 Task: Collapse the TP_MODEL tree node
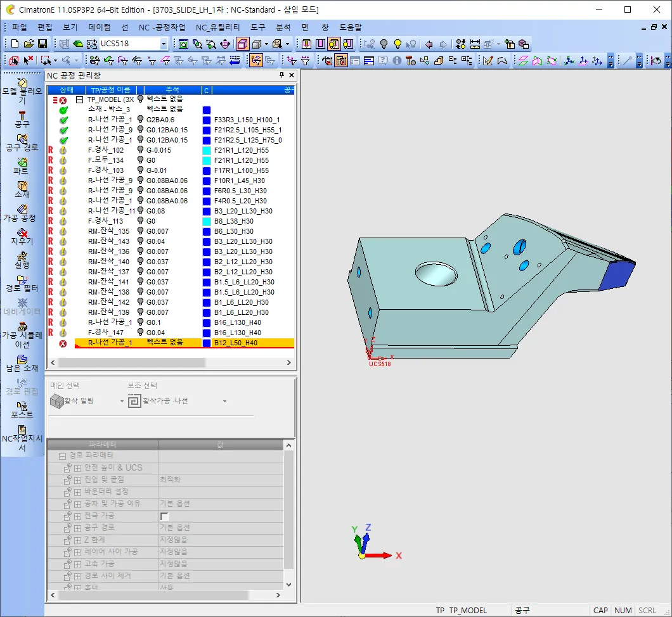tap(79, 99)
